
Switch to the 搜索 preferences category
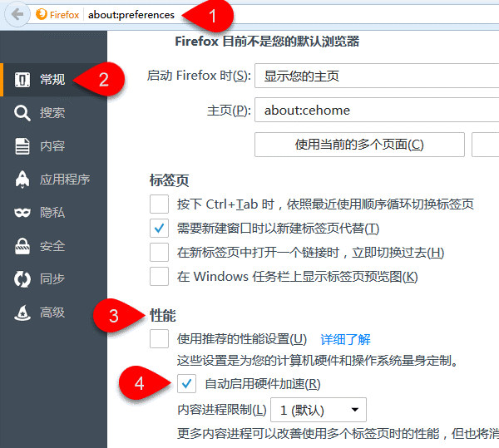(x=53, y=113)
